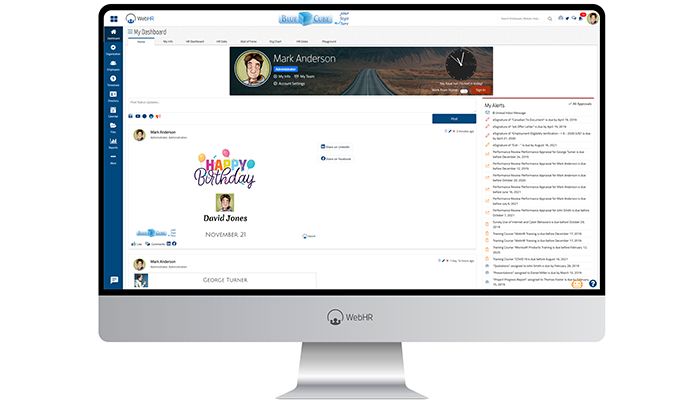
Task: Click the "My Dashboard" title text
Action: (x=150, y=32)
